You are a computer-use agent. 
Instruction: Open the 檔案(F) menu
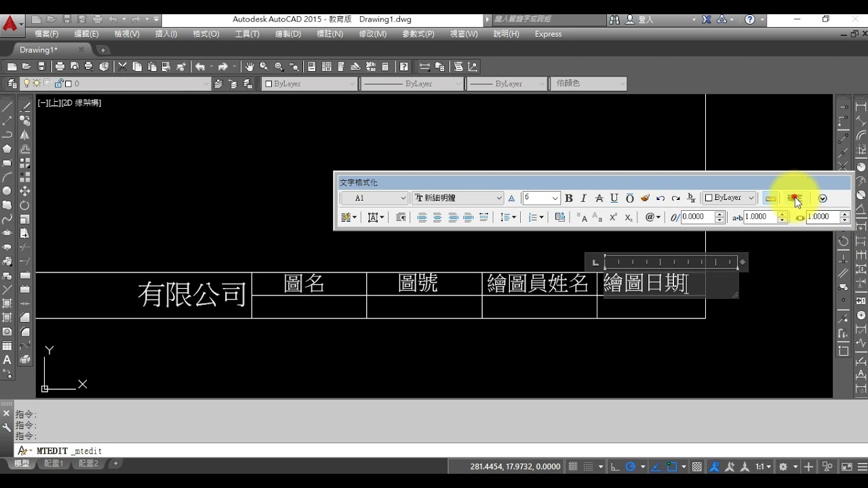[46, 34]
